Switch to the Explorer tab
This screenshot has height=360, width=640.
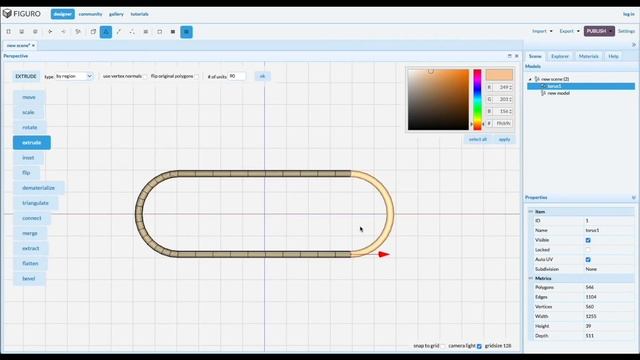pos(560,56)
